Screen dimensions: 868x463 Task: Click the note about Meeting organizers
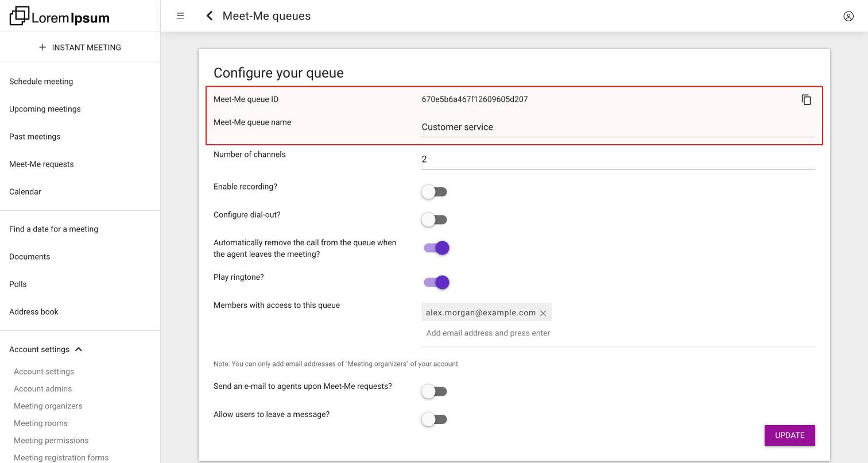pos(336,364)
